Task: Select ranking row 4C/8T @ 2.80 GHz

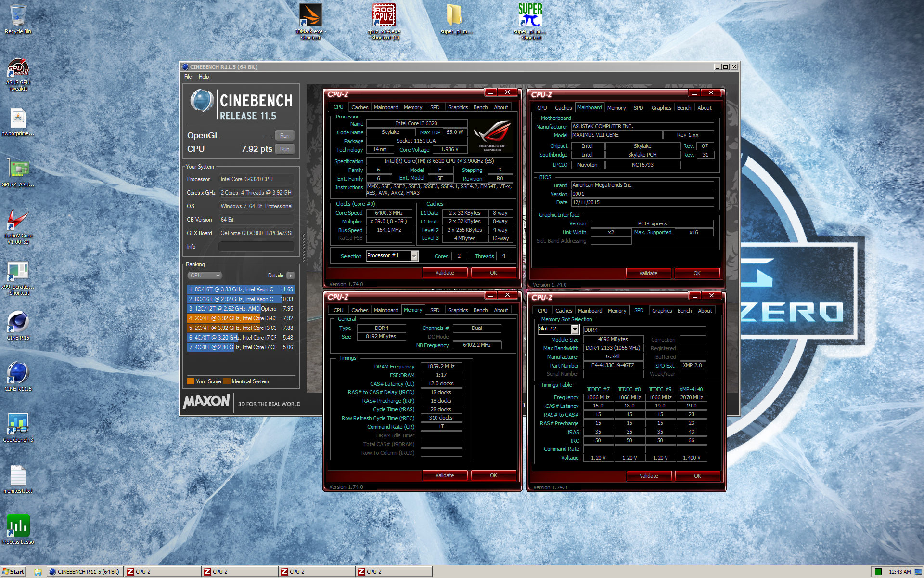Action: coord(241,347)
